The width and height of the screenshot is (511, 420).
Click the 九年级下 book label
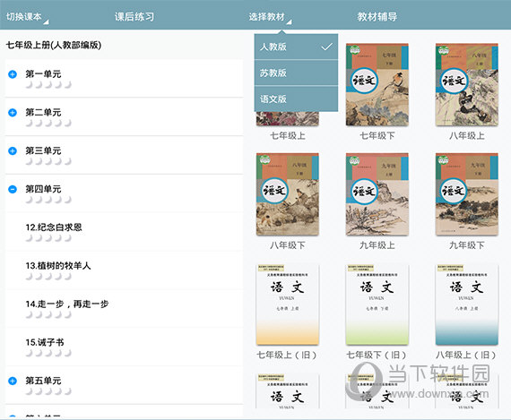pyautogui.click(x=467, y=245)
